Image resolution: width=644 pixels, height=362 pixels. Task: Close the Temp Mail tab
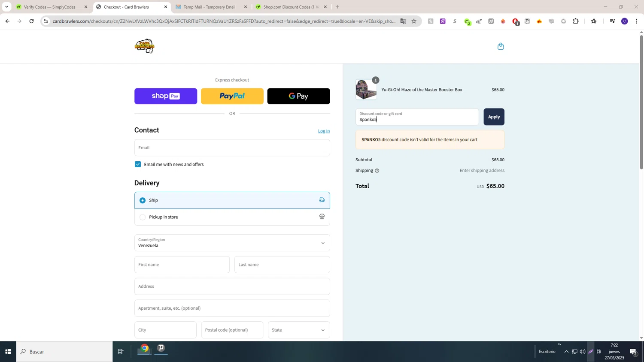pyautogui.click(x=246, y=7)
